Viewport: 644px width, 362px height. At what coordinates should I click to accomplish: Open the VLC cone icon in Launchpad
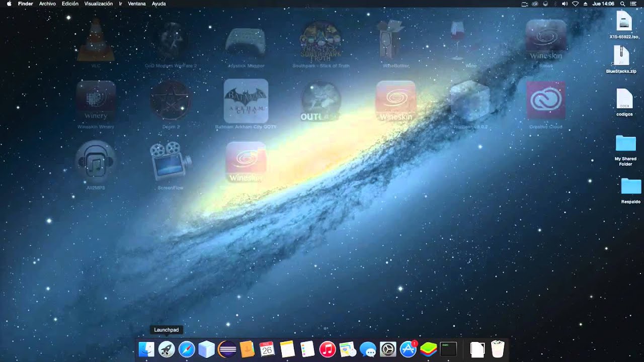pos(96,40)
